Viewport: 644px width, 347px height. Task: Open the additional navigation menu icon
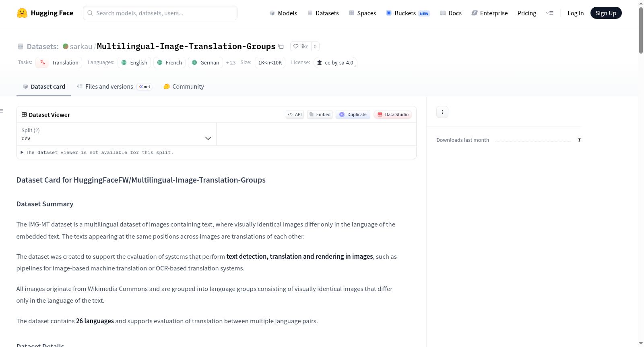click(x=549, y=13)
